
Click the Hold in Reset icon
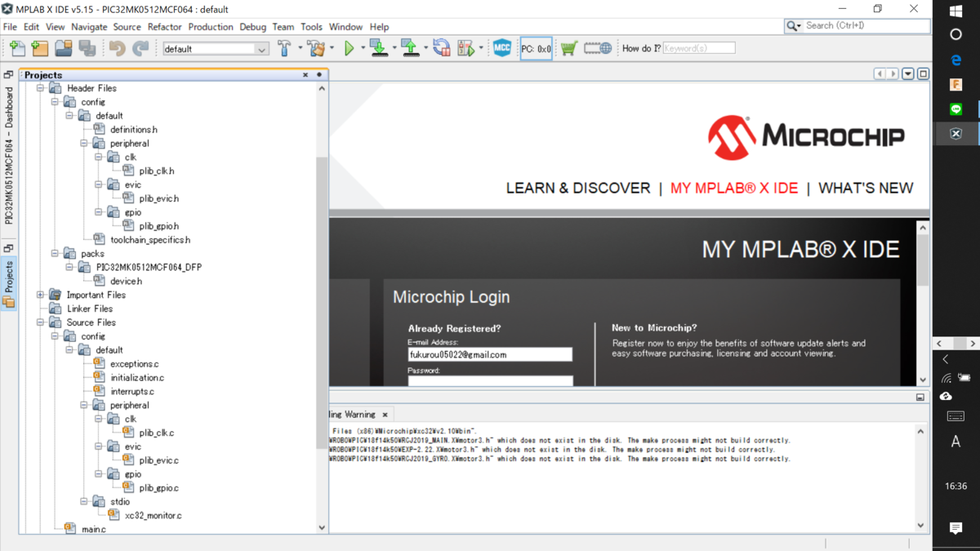[x=442, y=49]
